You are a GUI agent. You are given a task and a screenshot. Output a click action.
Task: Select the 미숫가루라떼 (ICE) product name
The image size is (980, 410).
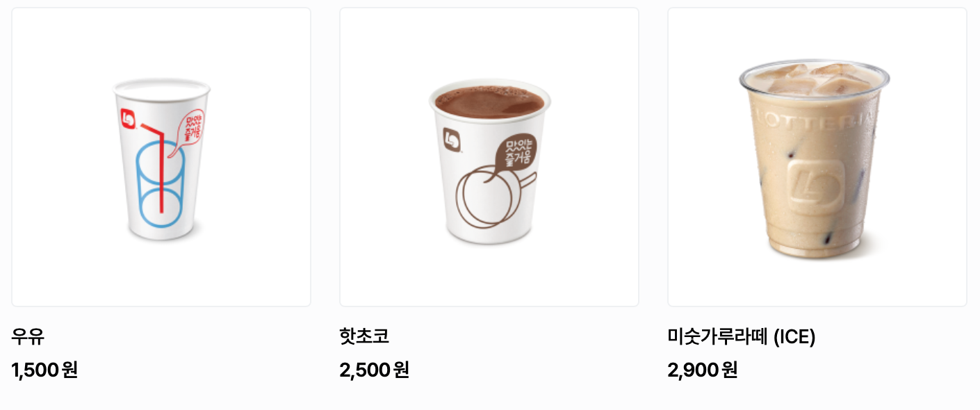coord(742,337)
